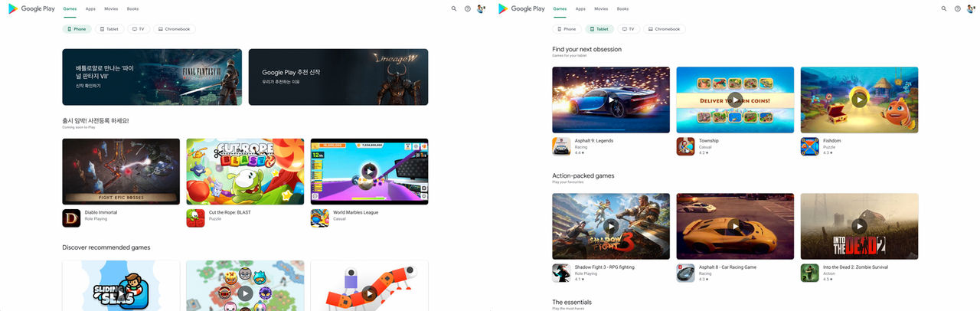
Task: Play the Into the Dead 2 trailer
Action: pyautogui.click(x=859, y=226)
